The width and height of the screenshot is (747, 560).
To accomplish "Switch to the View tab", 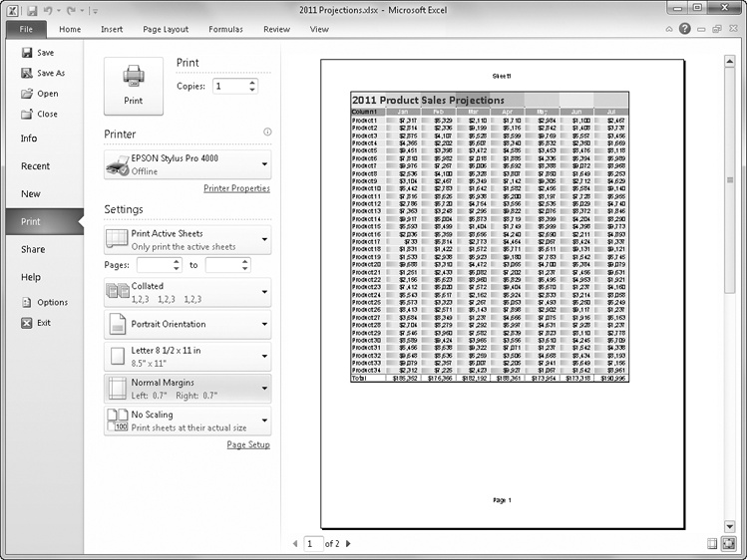I will [319, 29].
